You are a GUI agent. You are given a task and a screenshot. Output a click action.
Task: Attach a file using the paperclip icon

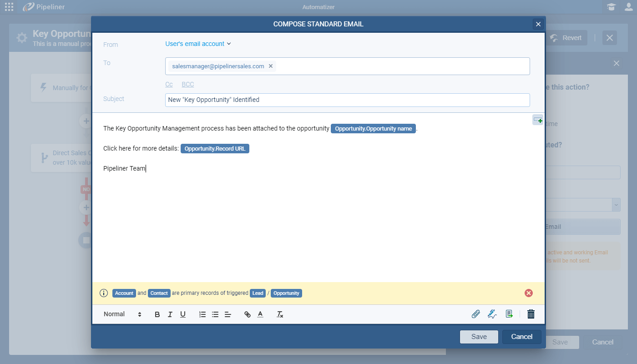pos(476,314)
